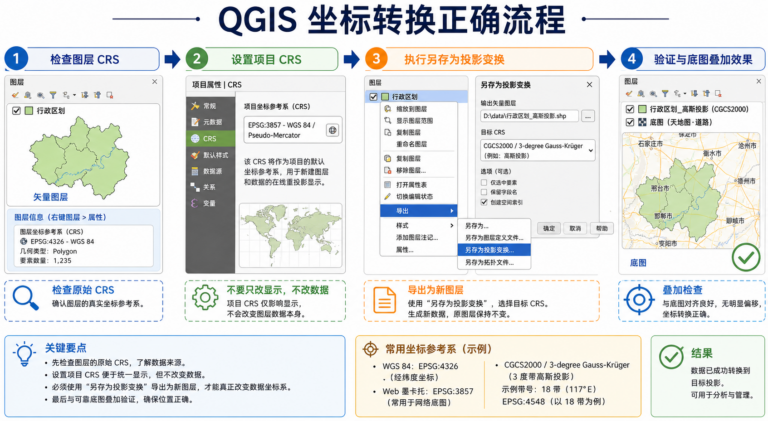Click notepad icon beside 元数据
This screenshot has height=421, width=768.
[x=195, y=122]
